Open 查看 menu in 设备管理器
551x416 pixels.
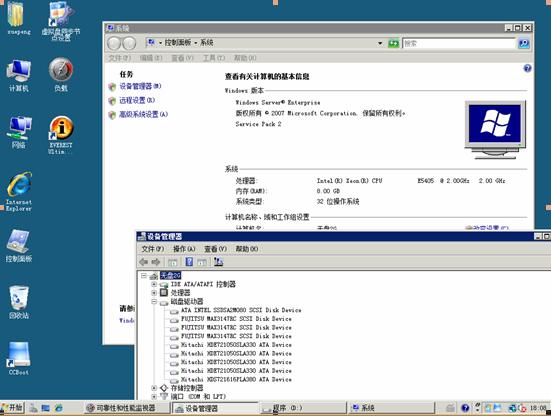click(215, 249)
